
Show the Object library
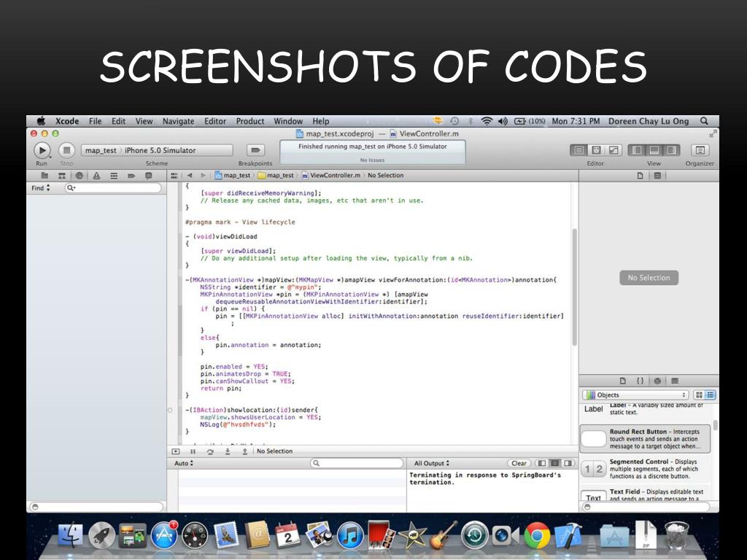coord(657,381)
